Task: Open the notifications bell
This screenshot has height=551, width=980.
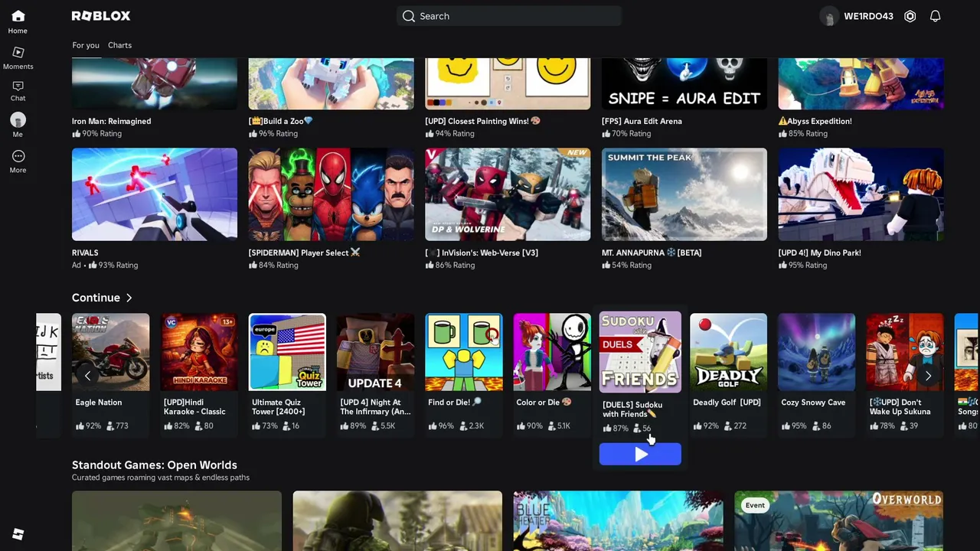Action: 936,16
